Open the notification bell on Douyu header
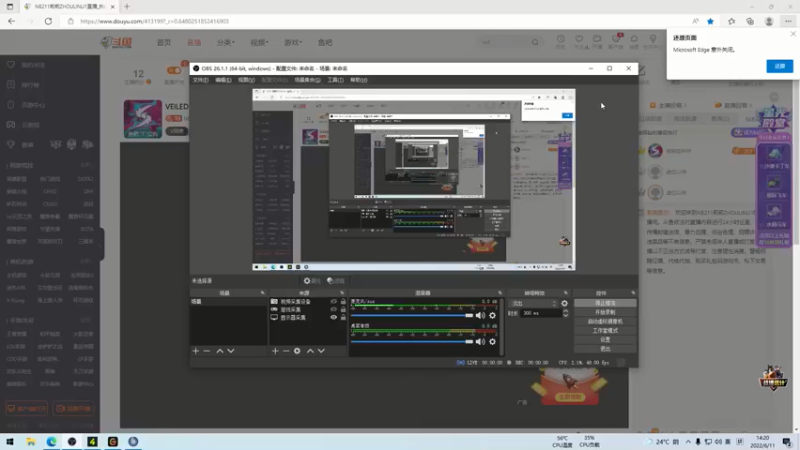This screenshot has height=450, width=800. [634, 39]
